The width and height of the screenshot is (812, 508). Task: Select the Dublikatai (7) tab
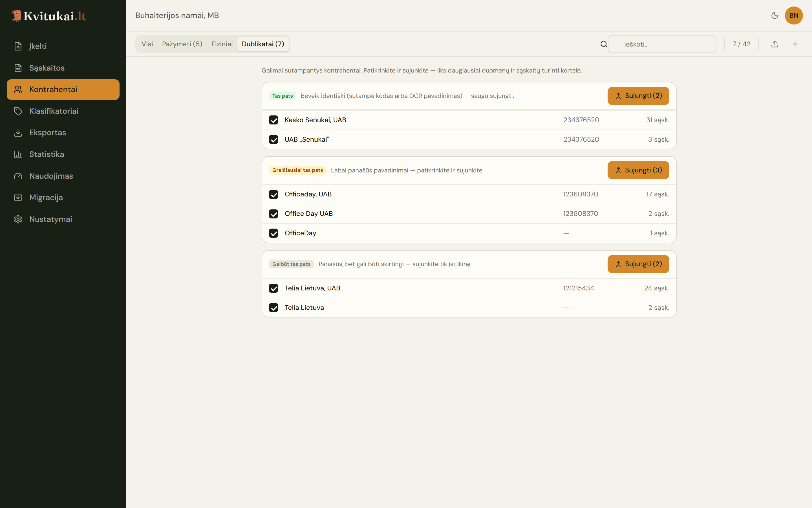coord(263,44)
